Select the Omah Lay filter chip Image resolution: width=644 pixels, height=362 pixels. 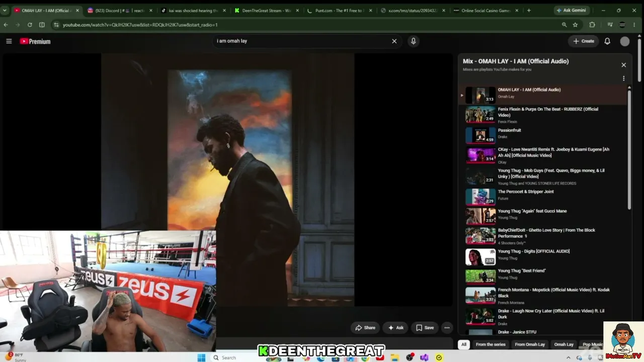(563, 344)
